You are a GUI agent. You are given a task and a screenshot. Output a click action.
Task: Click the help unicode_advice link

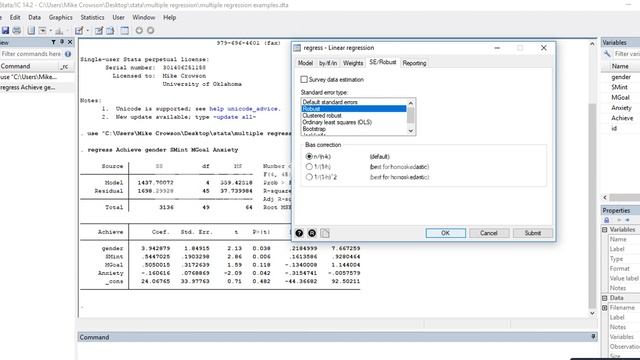click(245, 109)
